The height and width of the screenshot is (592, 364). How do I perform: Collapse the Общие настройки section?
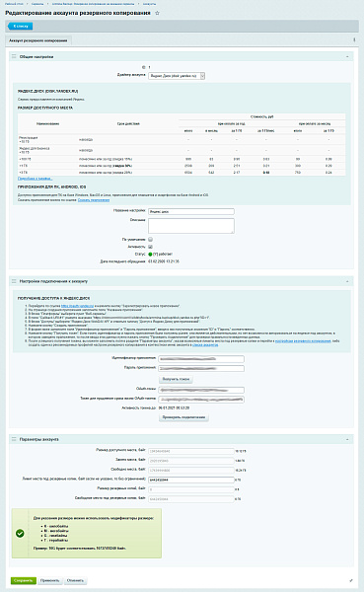tap(347, 56)
